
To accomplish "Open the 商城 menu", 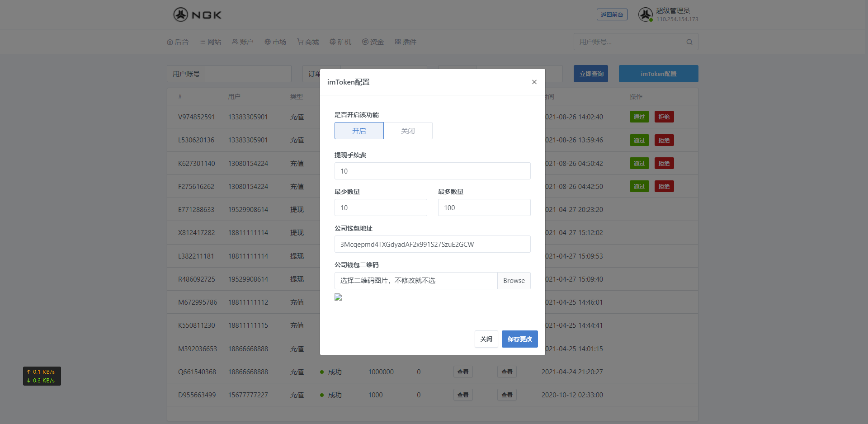I will [308, 42].
